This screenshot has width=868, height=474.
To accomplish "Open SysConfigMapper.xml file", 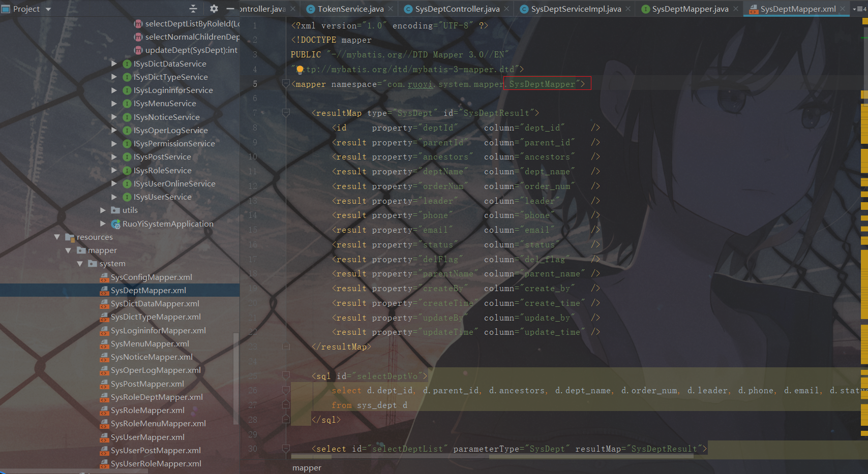I will 152,277.
